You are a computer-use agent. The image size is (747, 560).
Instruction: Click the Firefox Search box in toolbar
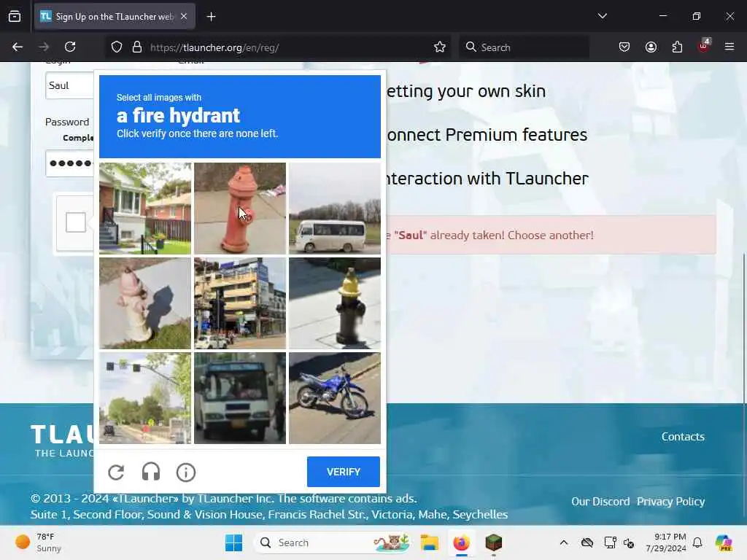point(524,47)
